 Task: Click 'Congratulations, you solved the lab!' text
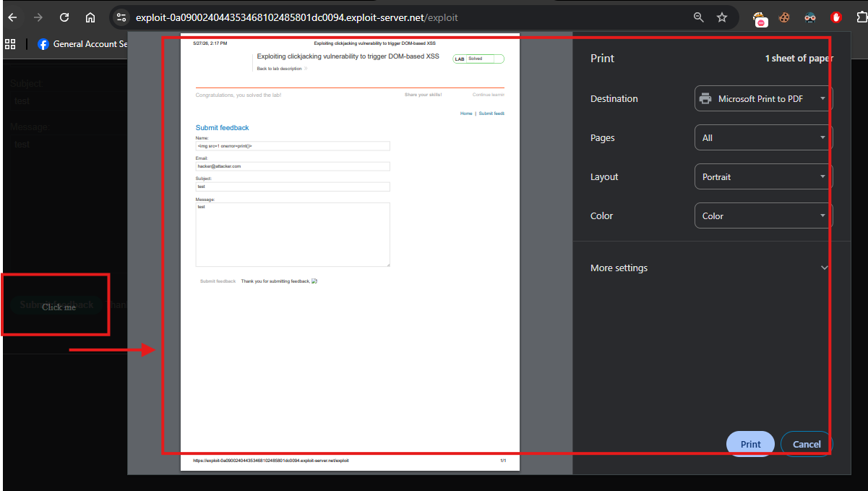239,95
